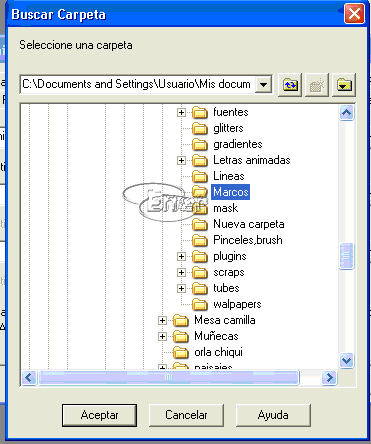
Task: Expand the Letras animadas folder
Action: coord(181,160)
